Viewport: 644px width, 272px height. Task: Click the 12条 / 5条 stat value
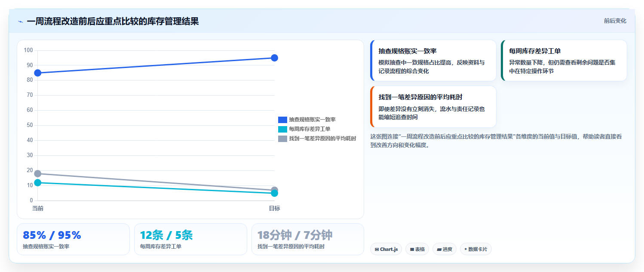(x=166, y=235)
